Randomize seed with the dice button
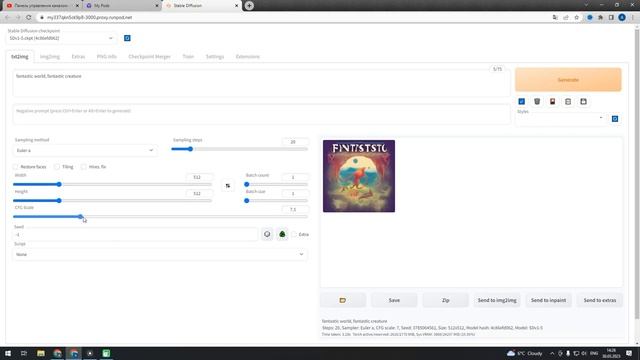This screenshot has height=360, width=640. click(267, 234)
